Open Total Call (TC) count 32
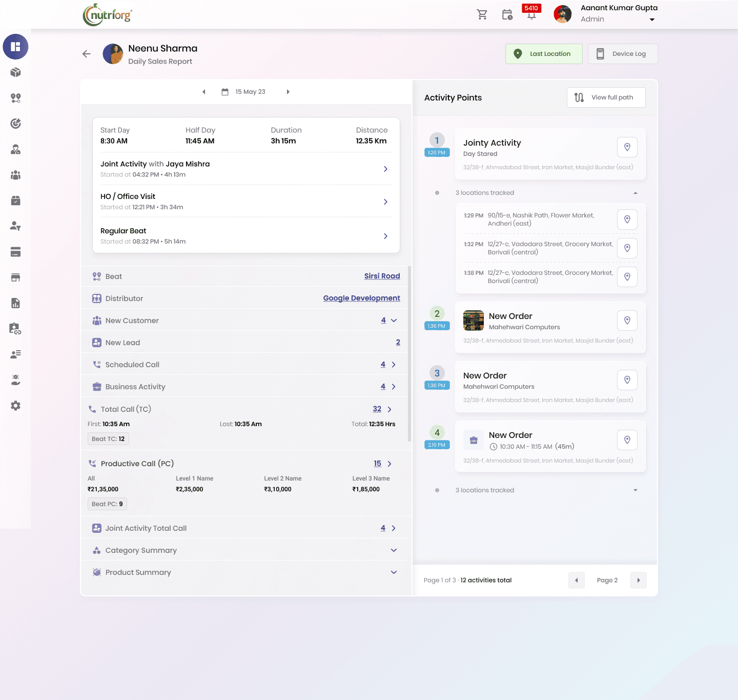 [377, 409]
